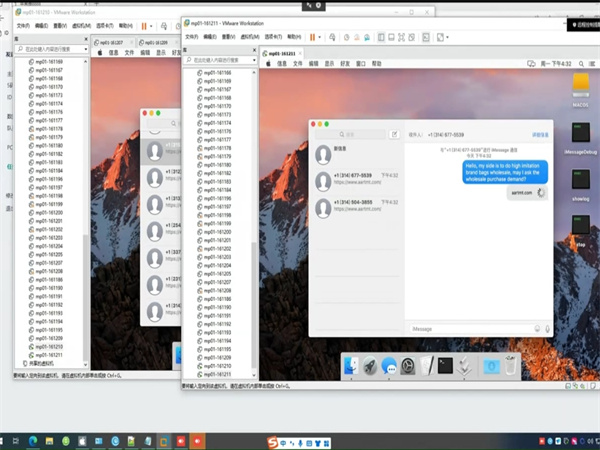The height and width of the screenshot is (450, 600).
Task: Open Finder from the macOS dock
Action: click(350, 366)
